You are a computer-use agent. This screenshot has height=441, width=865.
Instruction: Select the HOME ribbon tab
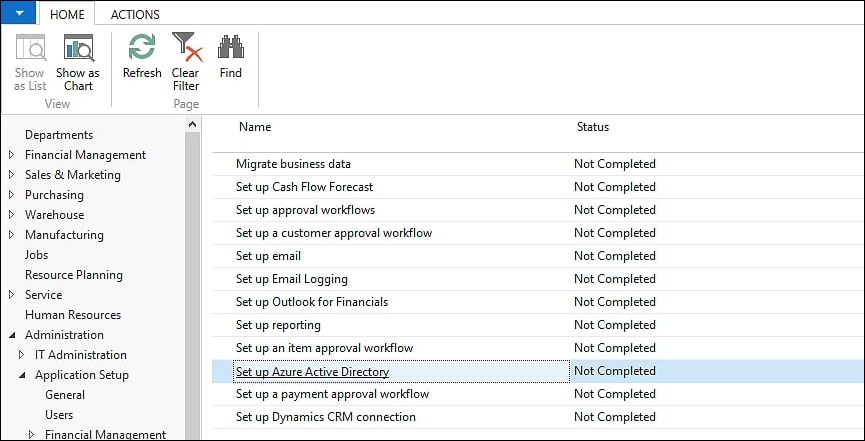[67, 15]
